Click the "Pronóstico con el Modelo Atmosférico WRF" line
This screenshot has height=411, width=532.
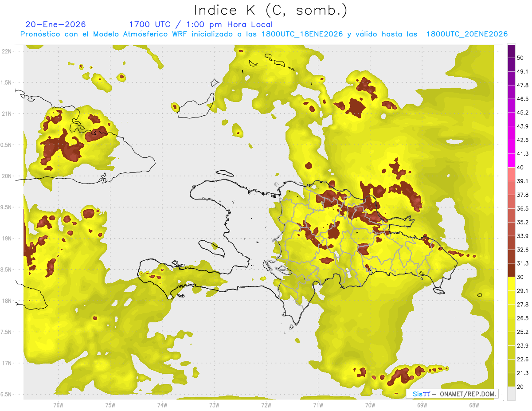[x=264, y=34]
